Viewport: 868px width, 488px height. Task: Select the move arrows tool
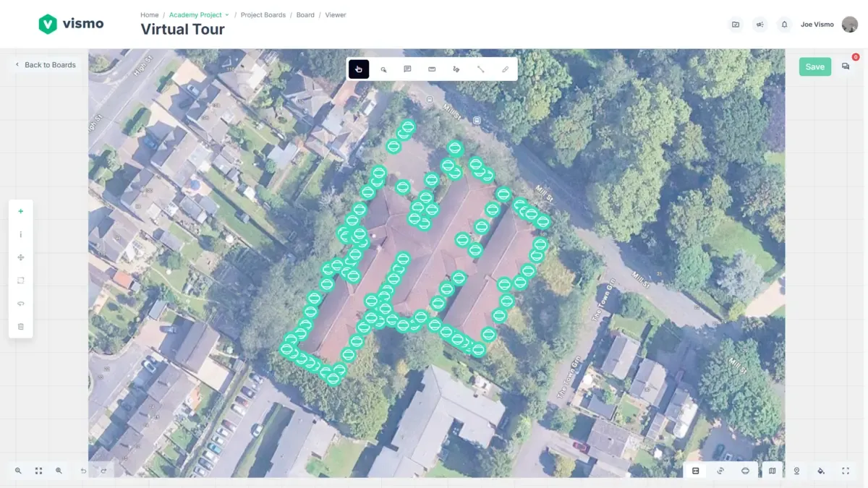coord(20,257)
